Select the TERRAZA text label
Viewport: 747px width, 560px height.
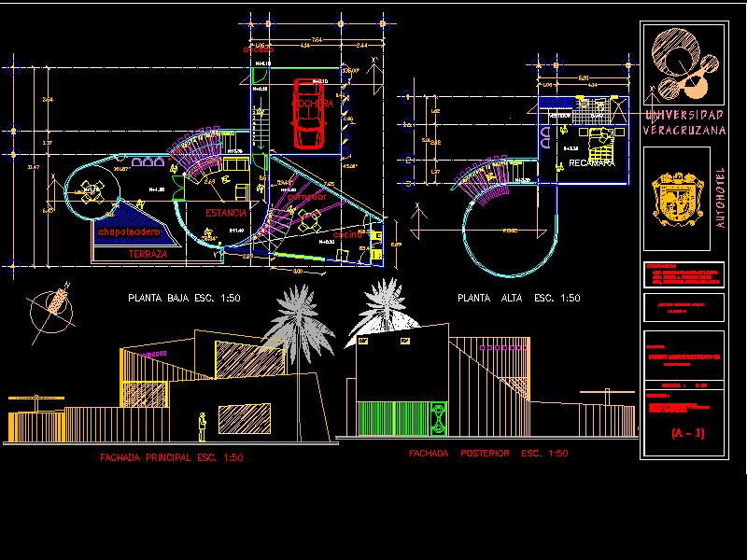click(148, 254)
